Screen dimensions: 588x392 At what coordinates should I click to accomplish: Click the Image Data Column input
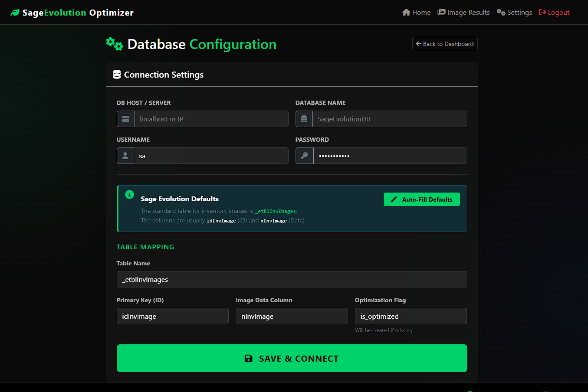[x=292, y=316]
